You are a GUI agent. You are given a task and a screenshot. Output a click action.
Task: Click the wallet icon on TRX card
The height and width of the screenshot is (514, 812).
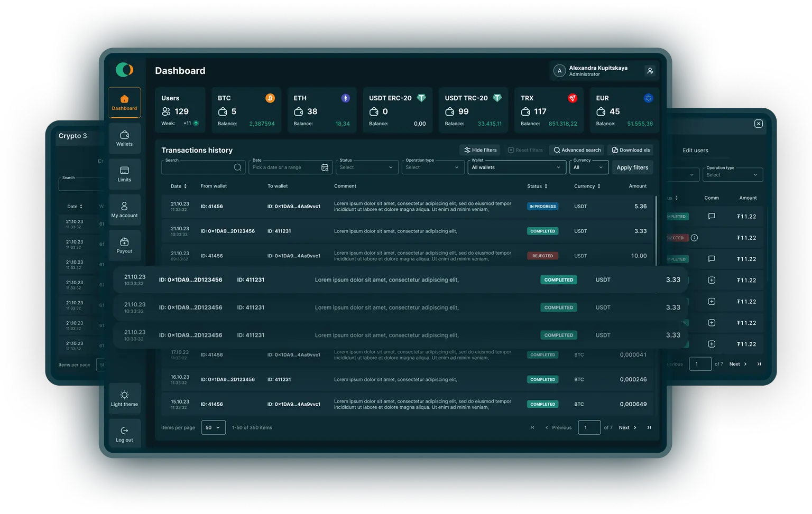point(525,111)
